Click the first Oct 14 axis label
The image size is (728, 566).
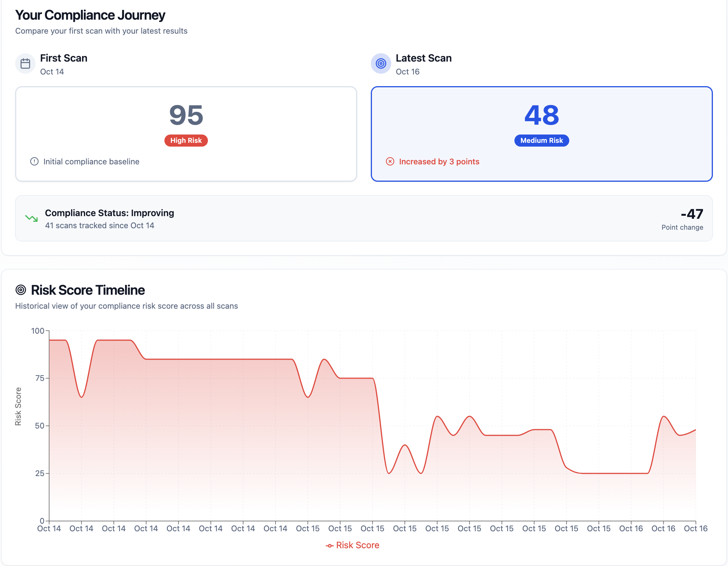pos(49,529)
